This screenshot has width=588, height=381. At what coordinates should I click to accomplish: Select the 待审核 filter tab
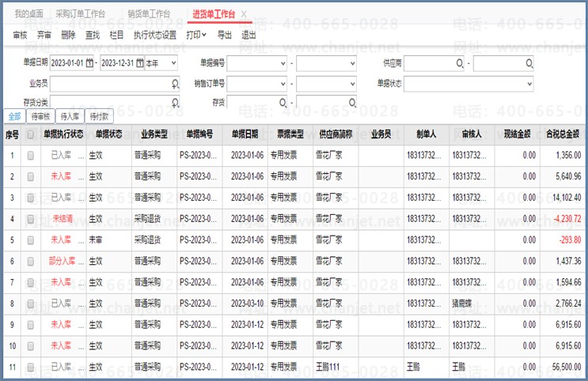(x=40, y=116)
